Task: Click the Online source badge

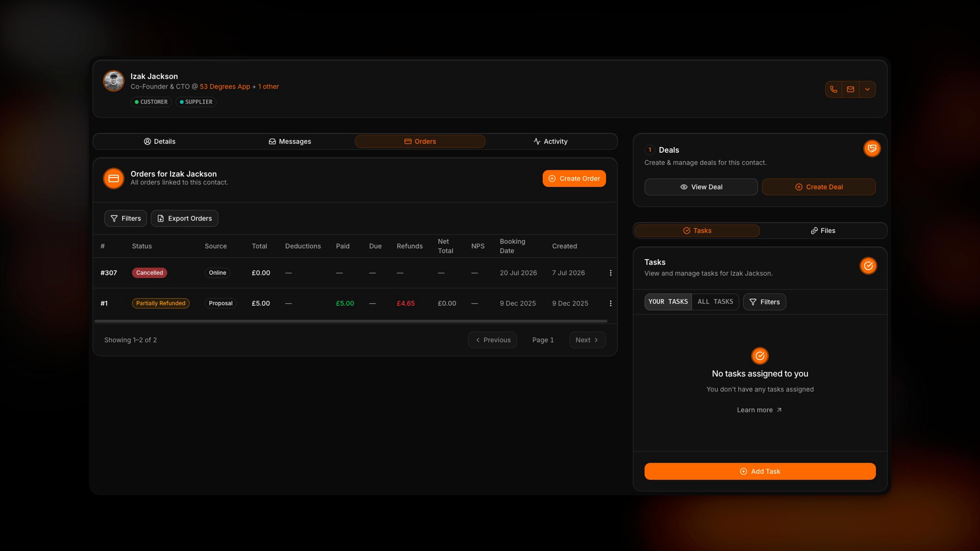Action: click(218, 273)
